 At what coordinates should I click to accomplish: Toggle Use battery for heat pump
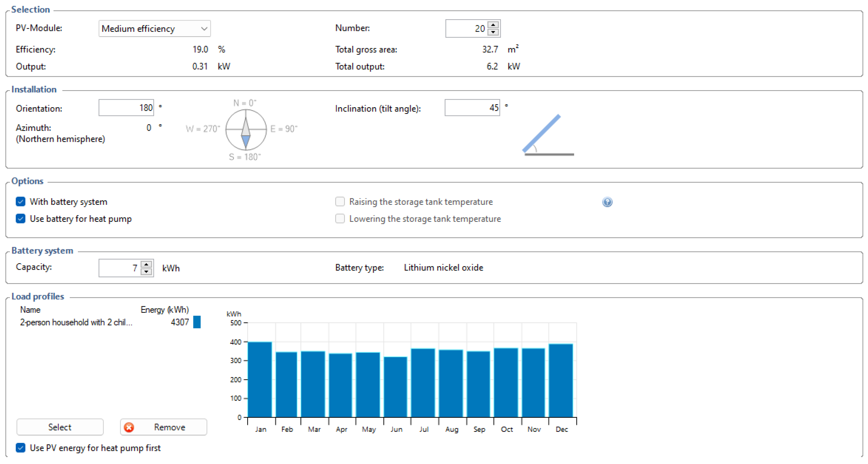21,219
